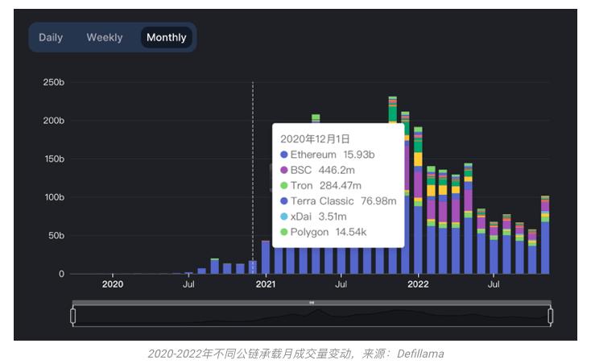Image resolution: width=591 pixels, height=364 pixels.
Task: Grab the left handle of range slider
Action: point(73,316)
